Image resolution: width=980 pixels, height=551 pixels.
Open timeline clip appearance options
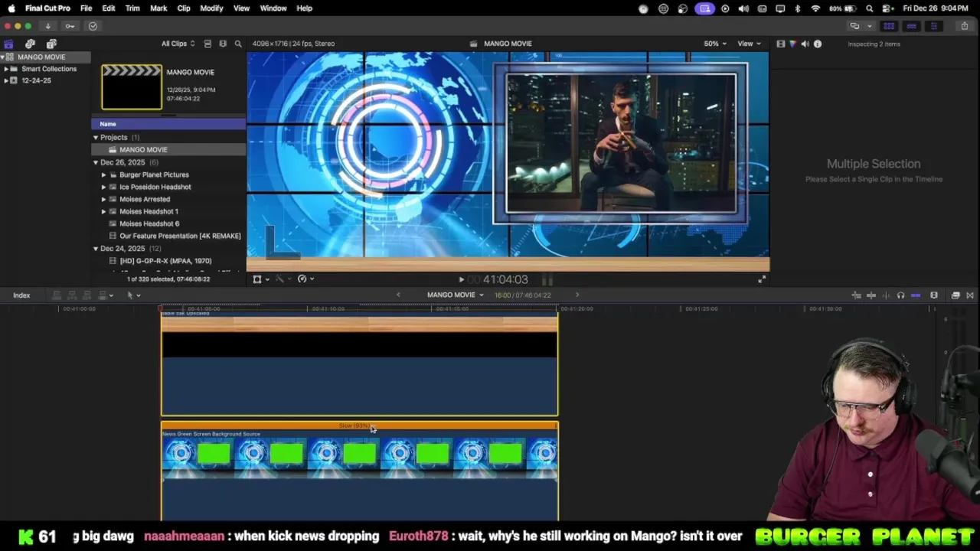pos(934,295)
